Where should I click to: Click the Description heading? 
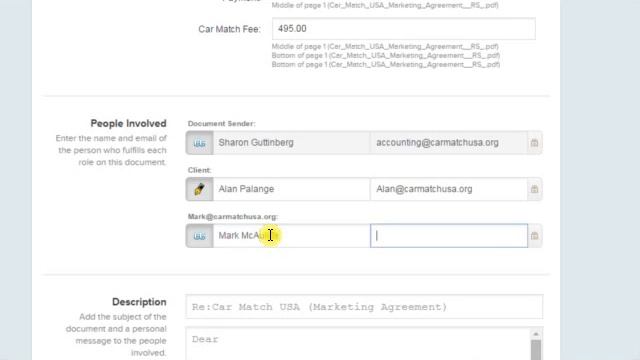click(139, 302)
